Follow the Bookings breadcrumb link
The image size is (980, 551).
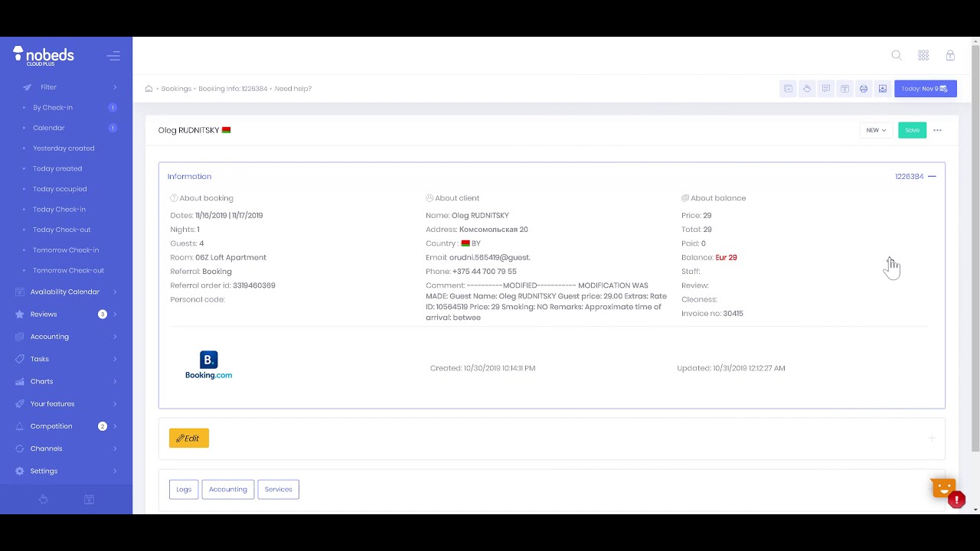tap(176, 89)
